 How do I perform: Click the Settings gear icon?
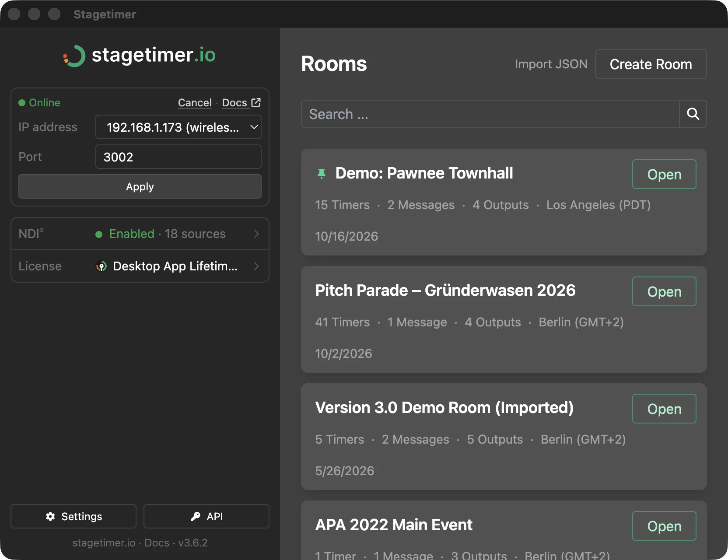[50, 516]
